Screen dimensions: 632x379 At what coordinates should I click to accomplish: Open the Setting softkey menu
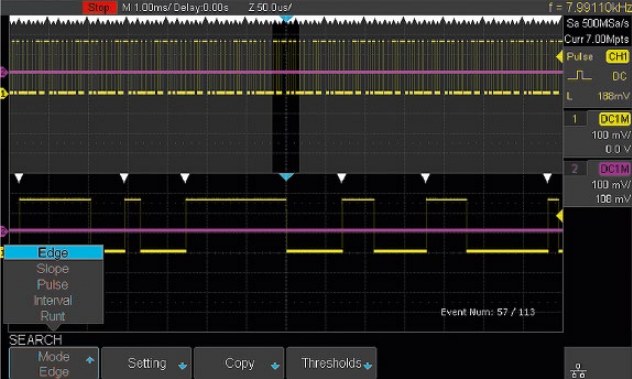pyautogui.click(x=146, y=364)
